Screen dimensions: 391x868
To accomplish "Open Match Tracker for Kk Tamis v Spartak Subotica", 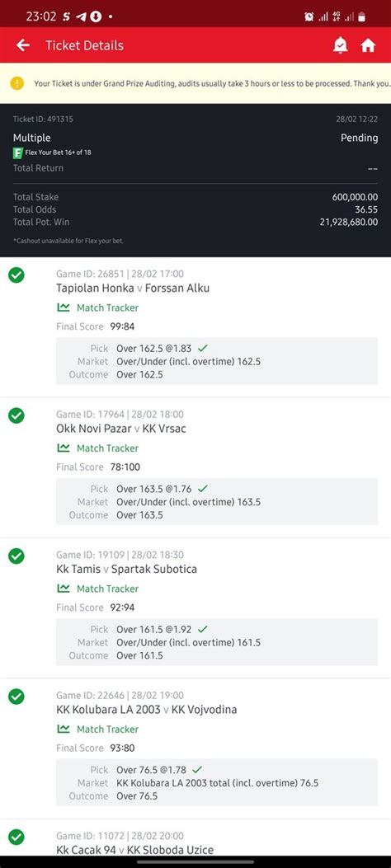I will pos(98,589).
